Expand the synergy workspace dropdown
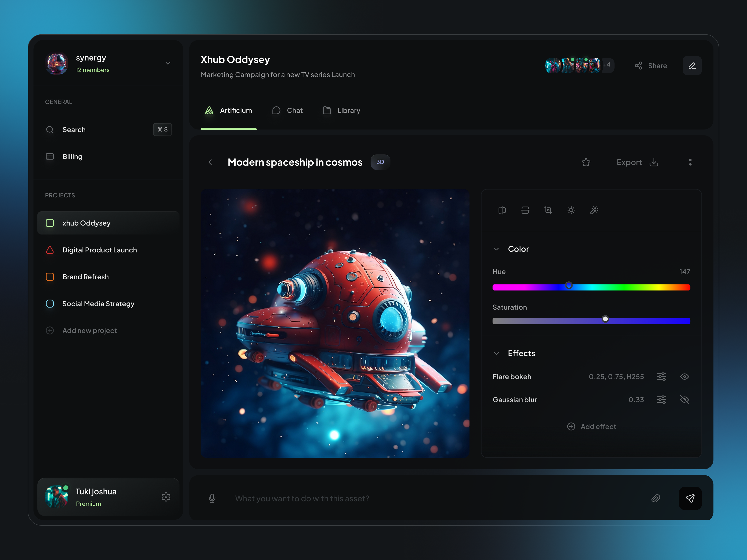This screenshot has height=560, width=747. (168, 63)
